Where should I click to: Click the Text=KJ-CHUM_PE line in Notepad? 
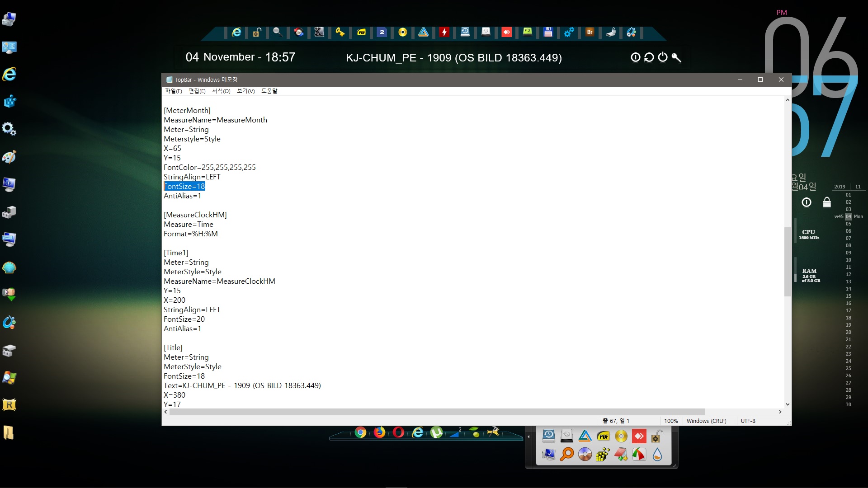tap(242, 385)
